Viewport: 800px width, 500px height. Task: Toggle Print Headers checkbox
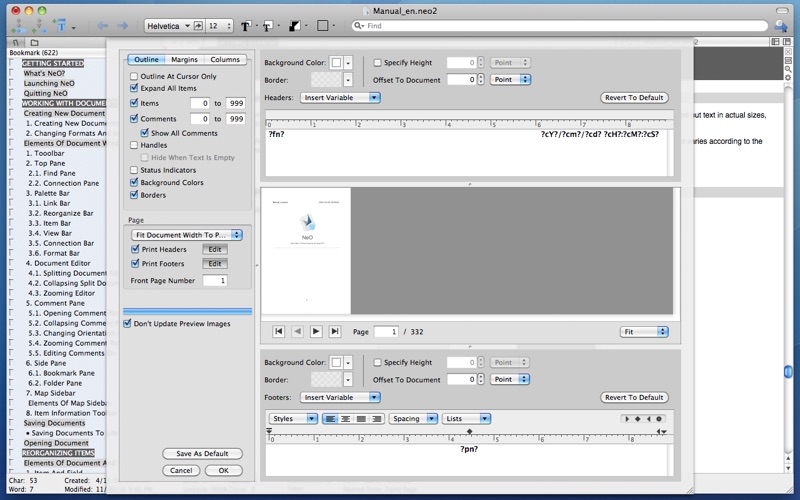click(135, 249)
